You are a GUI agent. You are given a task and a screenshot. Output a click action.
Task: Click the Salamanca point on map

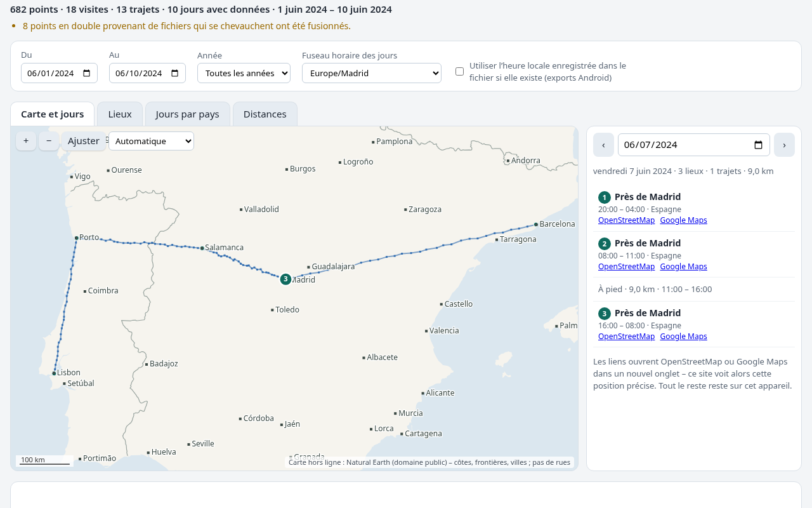pos(202,248)
